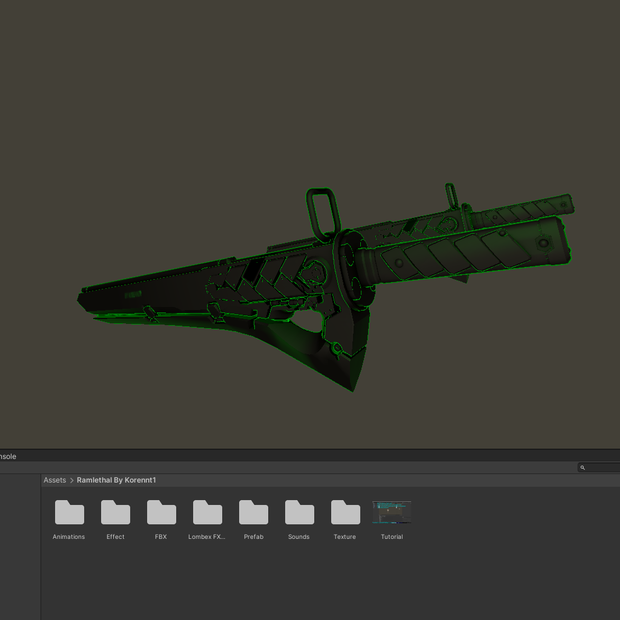Select the Prefab folder icon
This screenshot has width=620, height=620.
[x=253, y=512]
